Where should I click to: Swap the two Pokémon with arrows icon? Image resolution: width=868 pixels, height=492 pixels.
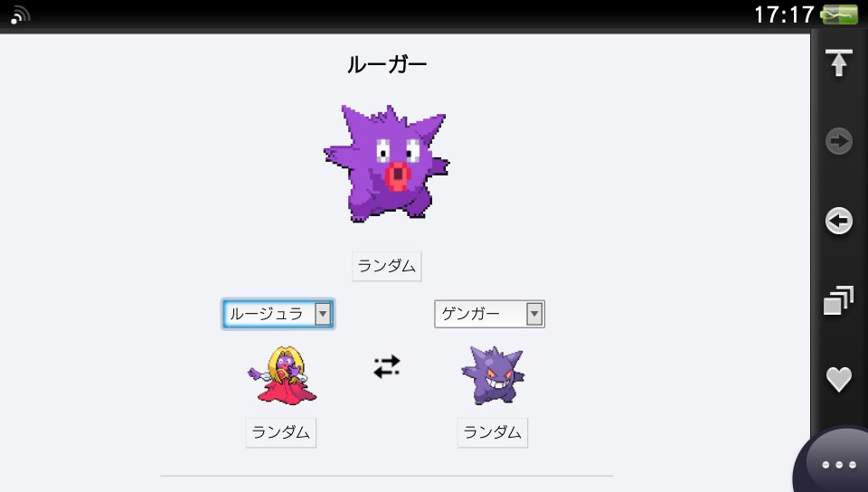pyautogui.click(x=386, y=366)
